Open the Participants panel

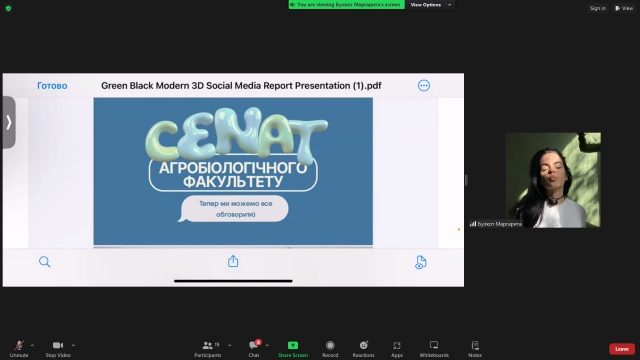click(208, 349)
